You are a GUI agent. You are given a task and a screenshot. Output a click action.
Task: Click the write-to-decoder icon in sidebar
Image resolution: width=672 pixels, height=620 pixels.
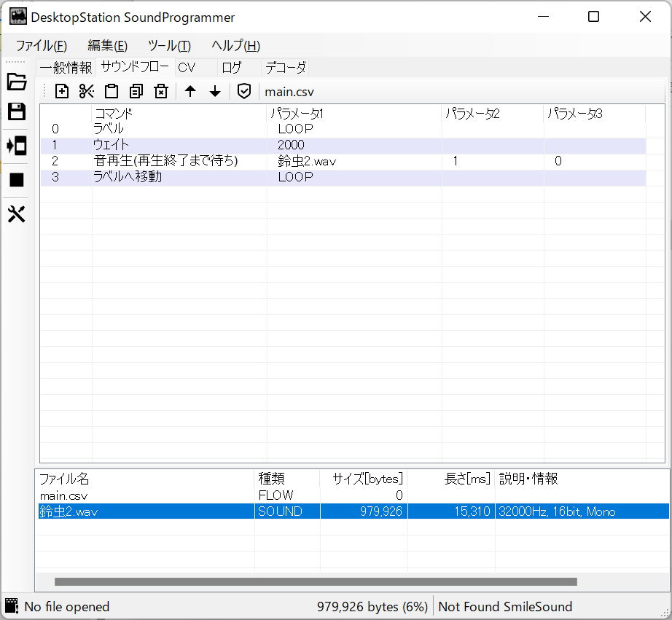point(17,146)
